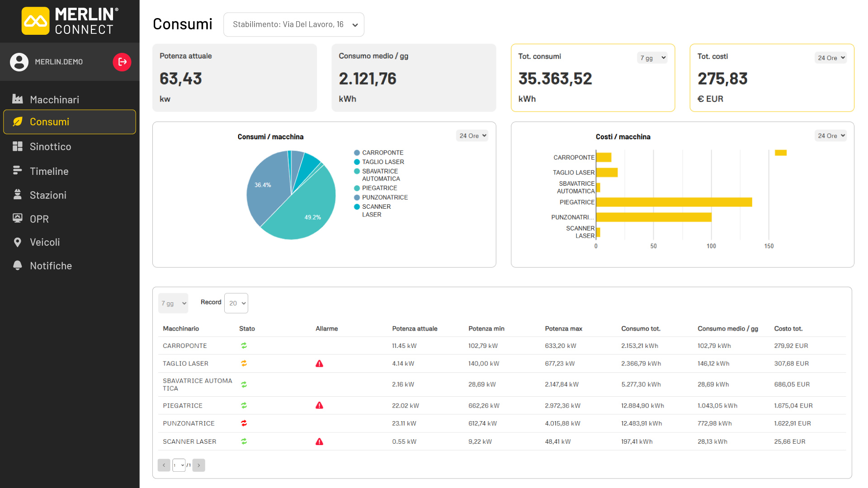This screenshot has width=868, height=488.
Task: Go to next table page
Action: [198, 465]
